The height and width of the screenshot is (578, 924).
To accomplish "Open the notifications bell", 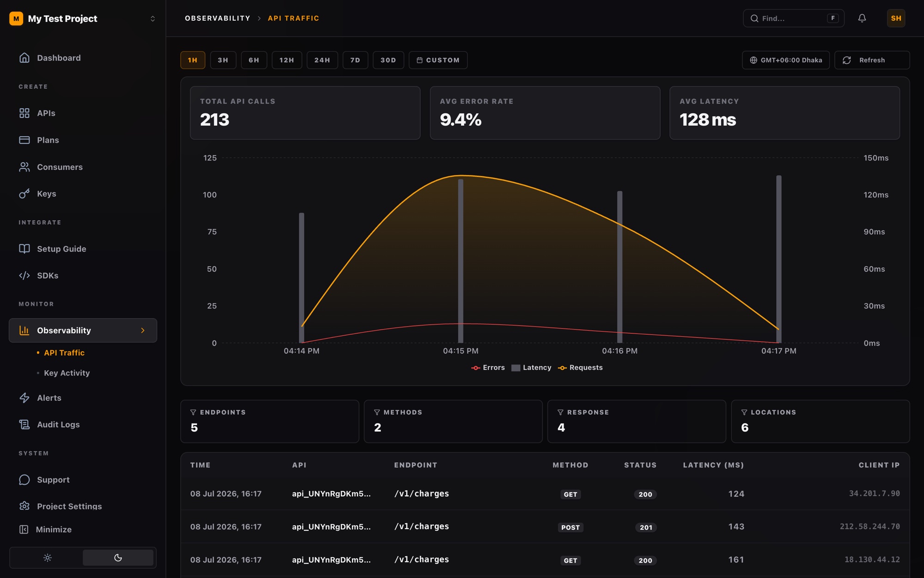I will [x=862, y=18].
